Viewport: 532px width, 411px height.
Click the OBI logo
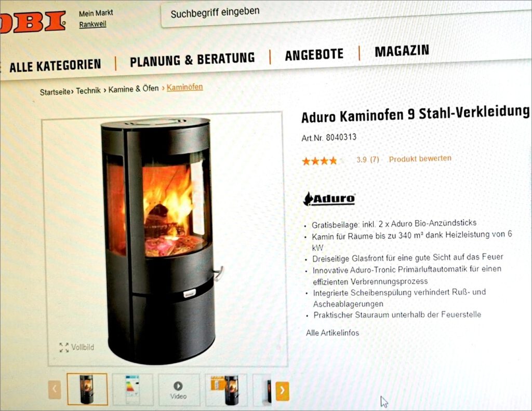coord(33,22)
